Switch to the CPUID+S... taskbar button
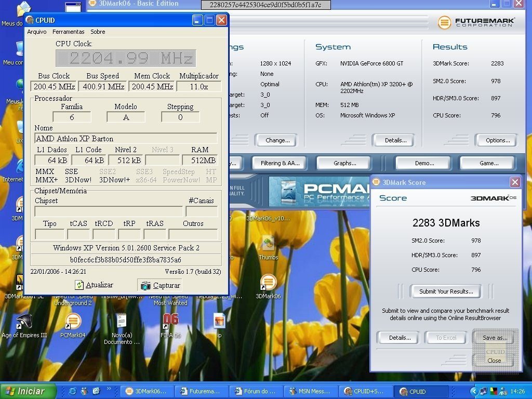 coord(365,391)
